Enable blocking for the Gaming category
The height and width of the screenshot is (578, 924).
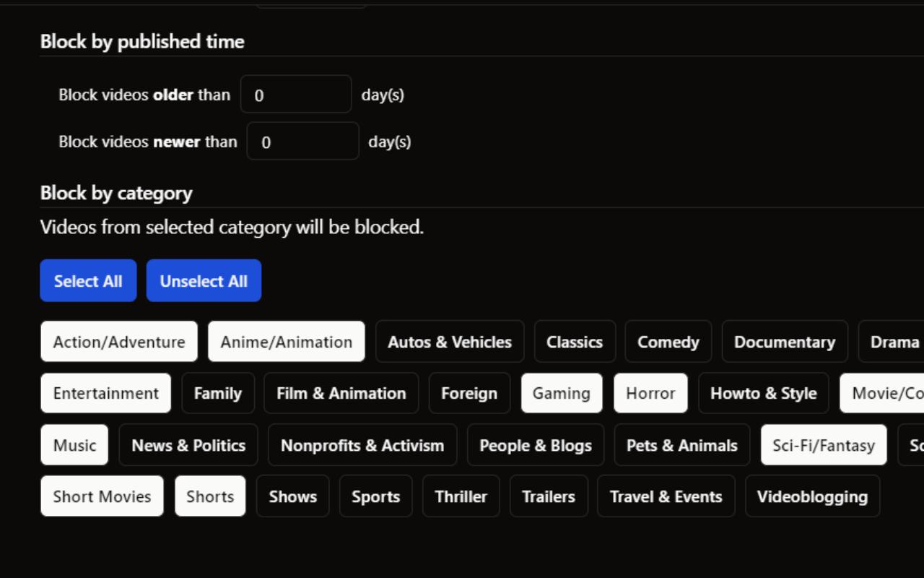pos(562,393)
